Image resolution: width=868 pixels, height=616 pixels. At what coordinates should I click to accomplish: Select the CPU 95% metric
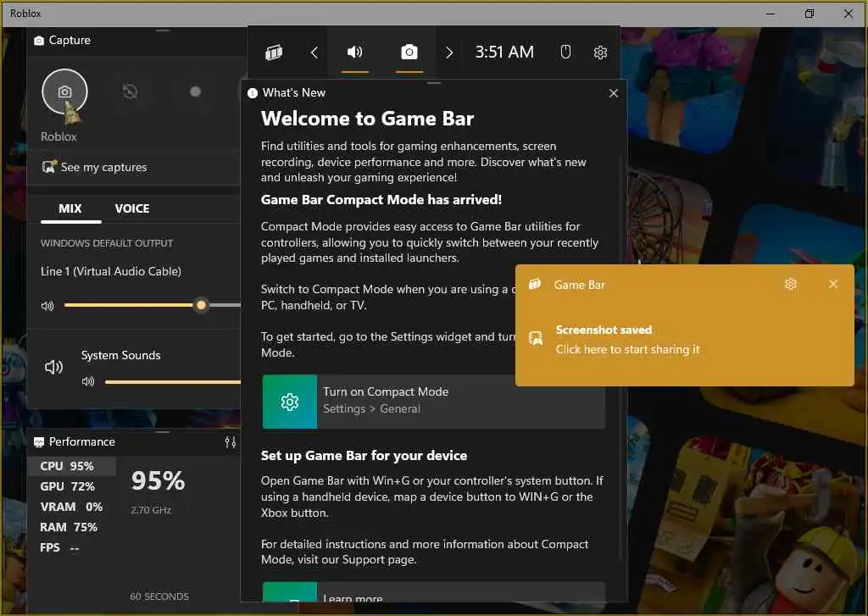(71, 466)
